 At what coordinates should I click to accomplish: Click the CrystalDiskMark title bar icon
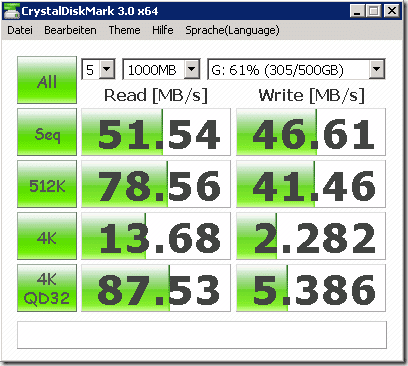(x=11, y=11)
